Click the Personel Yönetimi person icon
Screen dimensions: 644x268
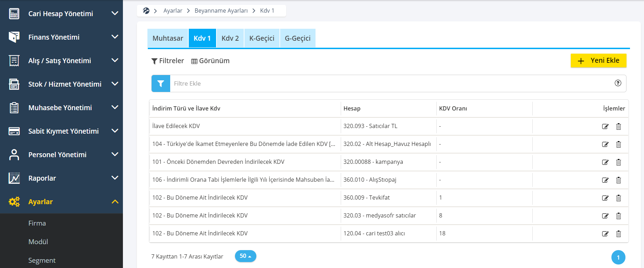tap(14, 155)
